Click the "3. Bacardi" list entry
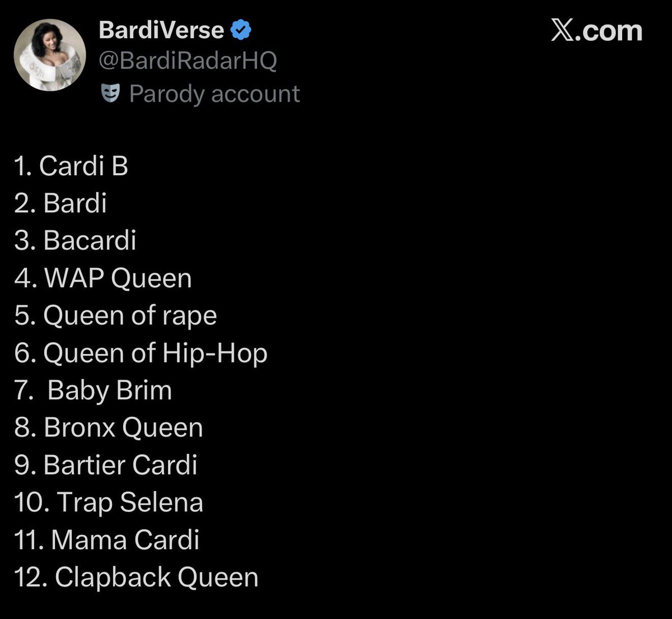This screenshot has height=619, width=672. pos(75,241)
